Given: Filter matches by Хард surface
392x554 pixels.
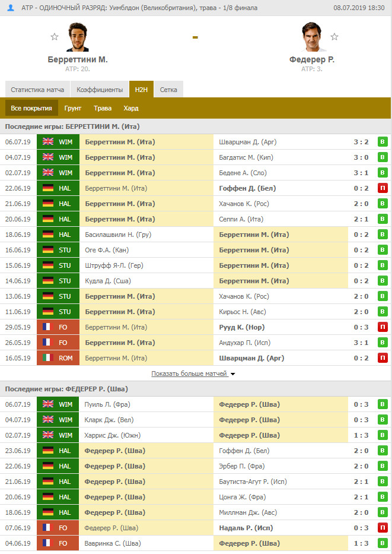Looking at the screenshot, I should click(131, 108).
